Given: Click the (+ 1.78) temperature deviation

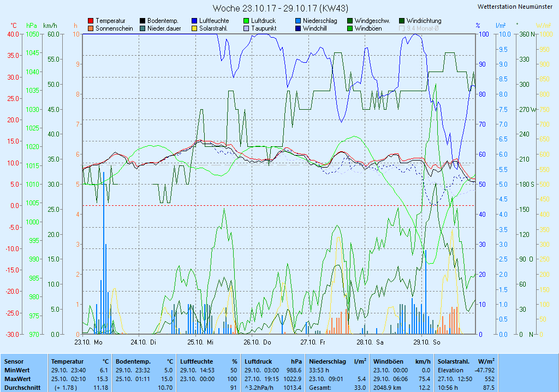Looking at the screenshot, I should [x=66, y=388].
